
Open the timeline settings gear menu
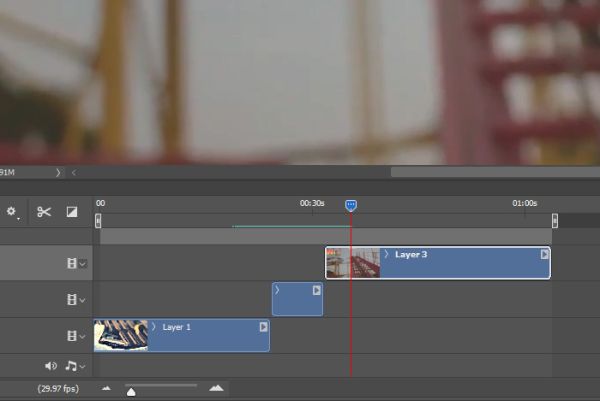[x=11, y=212]
